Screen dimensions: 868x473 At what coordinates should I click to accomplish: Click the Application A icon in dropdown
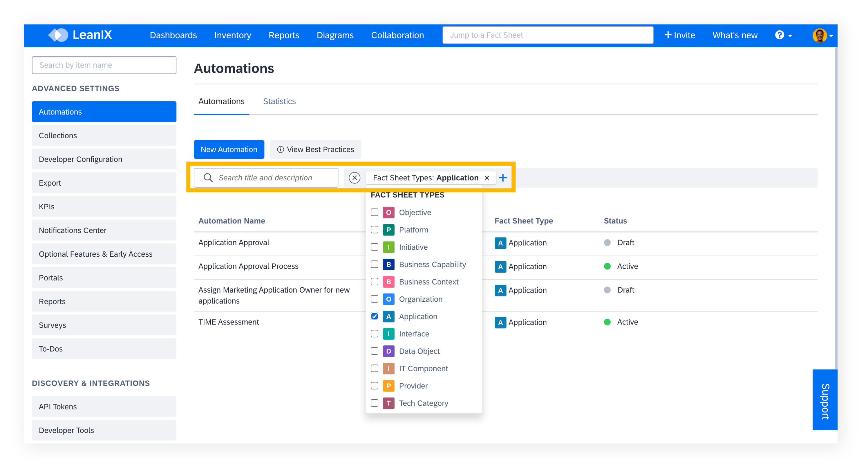(x=388, y=316)
